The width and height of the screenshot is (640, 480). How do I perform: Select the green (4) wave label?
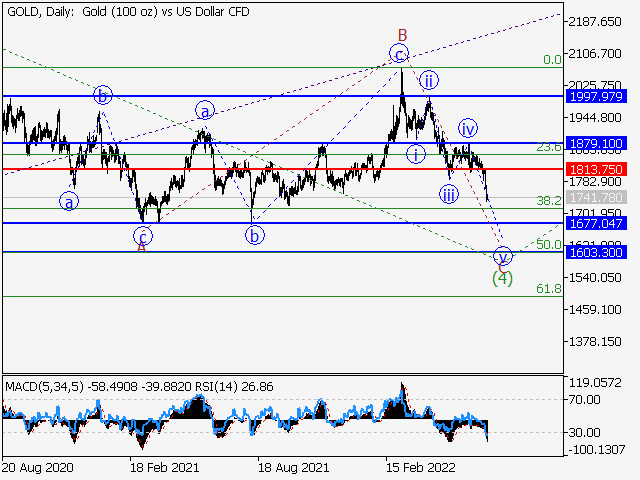[503, 278]
